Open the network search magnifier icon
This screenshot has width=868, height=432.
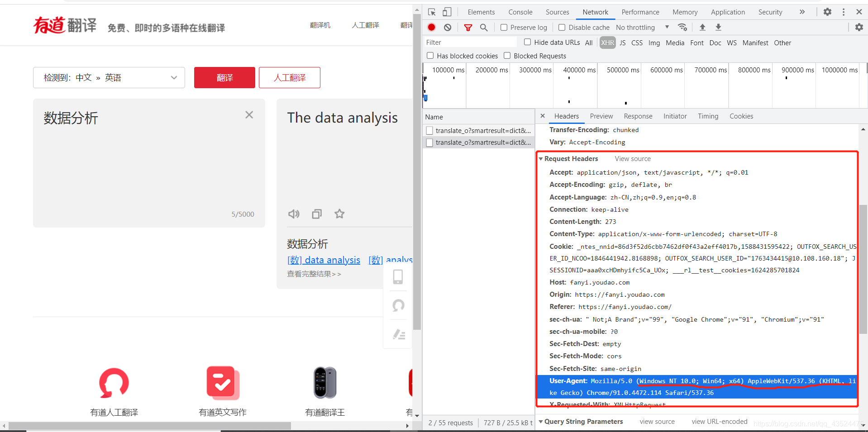[484, 28]
